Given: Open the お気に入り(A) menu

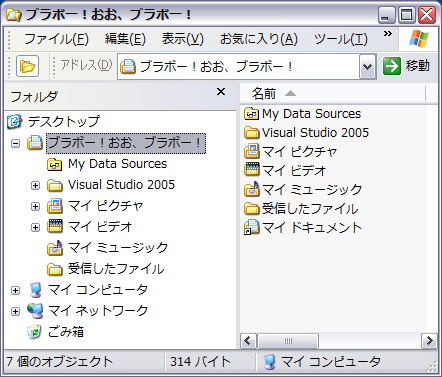Looking at the screenshot, I should [x=259, y=39].
